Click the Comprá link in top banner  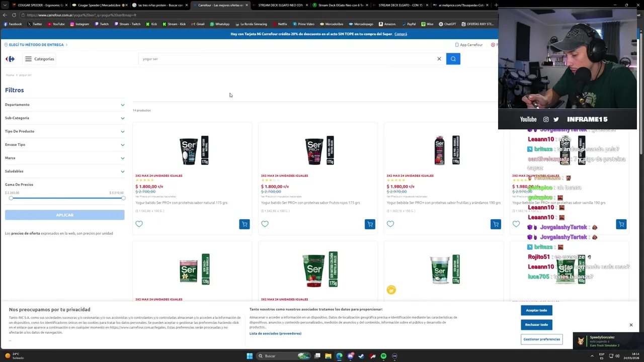(400, 34)
